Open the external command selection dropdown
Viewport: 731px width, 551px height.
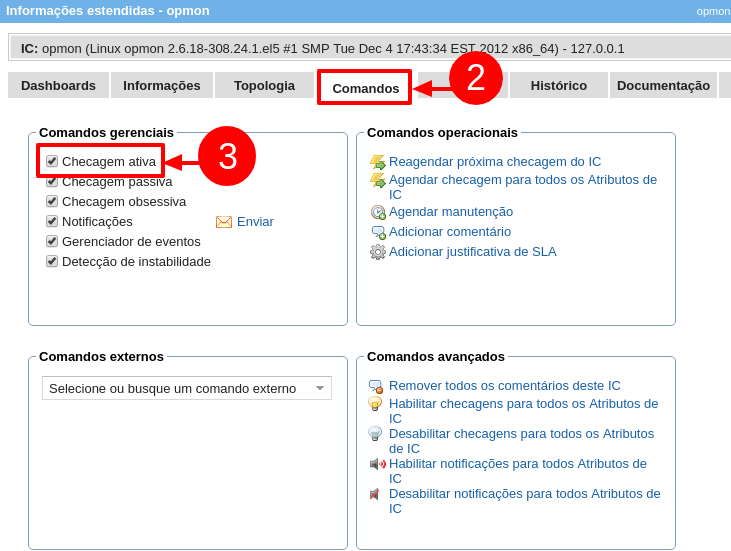pos(186,388)
